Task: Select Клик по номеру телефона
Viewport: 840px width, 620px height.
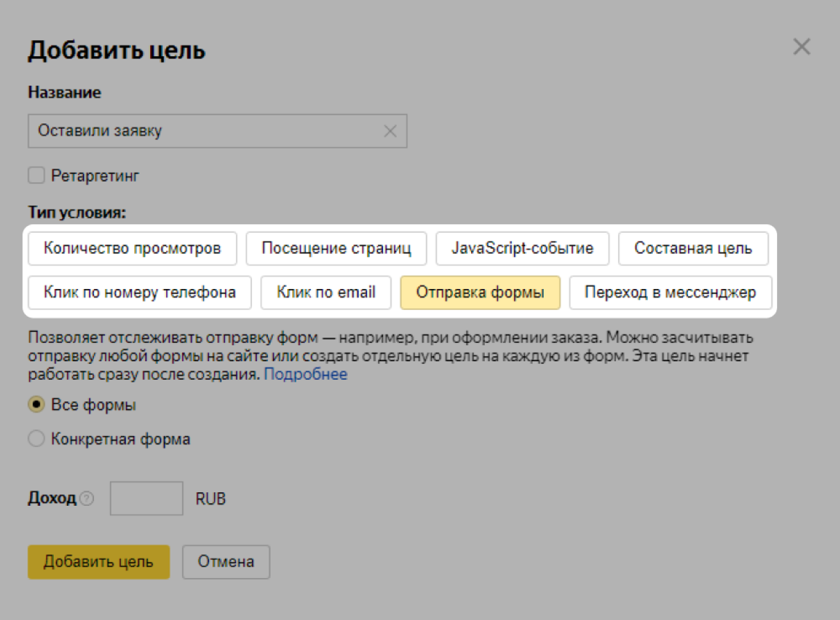Action: (x=140, y=292)
